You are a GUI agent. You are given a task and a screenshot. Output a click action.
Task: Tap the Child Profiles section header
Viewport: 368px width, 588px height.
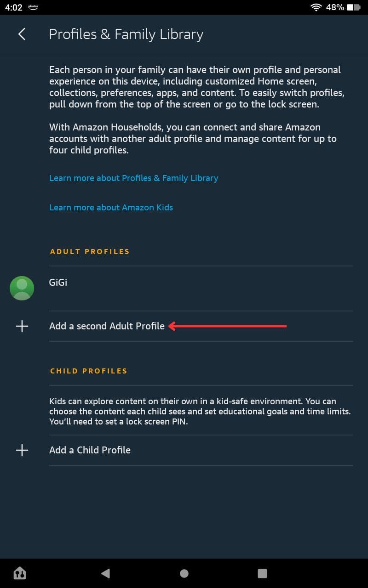88,371
